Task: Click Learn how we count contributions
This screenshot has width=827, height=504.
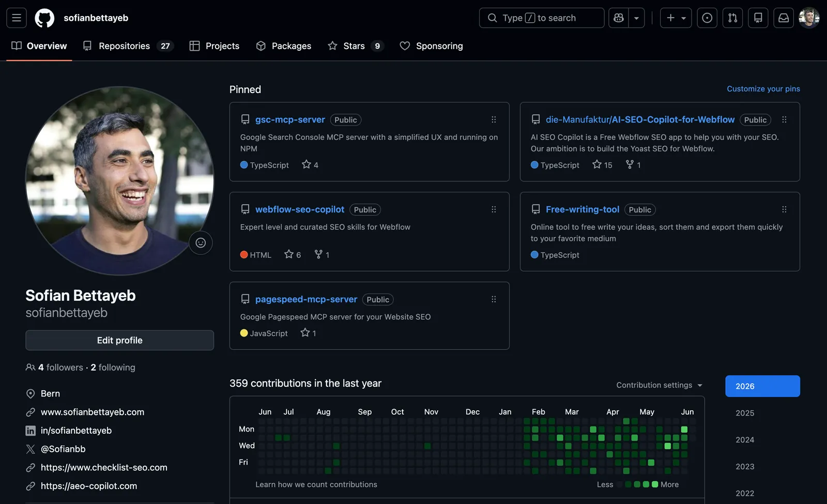Action: (x=316, y=484)
